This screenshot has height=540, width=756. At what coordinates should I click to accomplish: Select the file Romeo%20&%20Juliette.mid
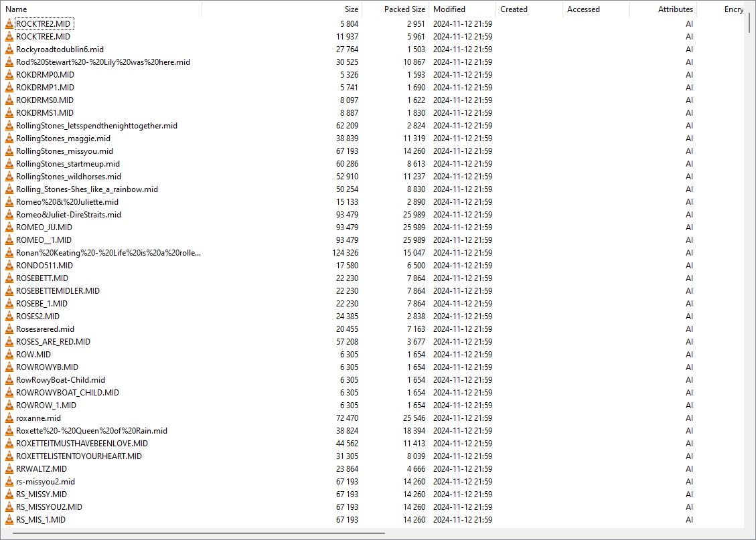[67, 202]
